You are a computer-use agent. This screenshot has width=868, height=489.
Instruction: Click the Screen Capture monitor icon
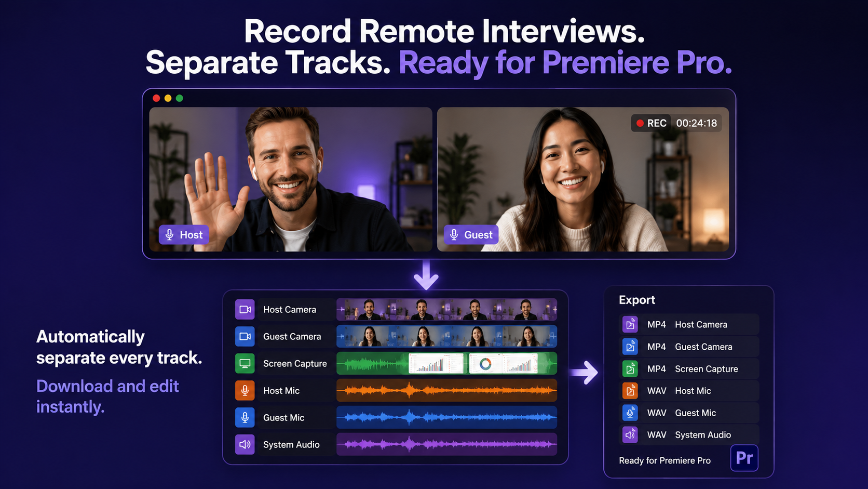(245, 363)
